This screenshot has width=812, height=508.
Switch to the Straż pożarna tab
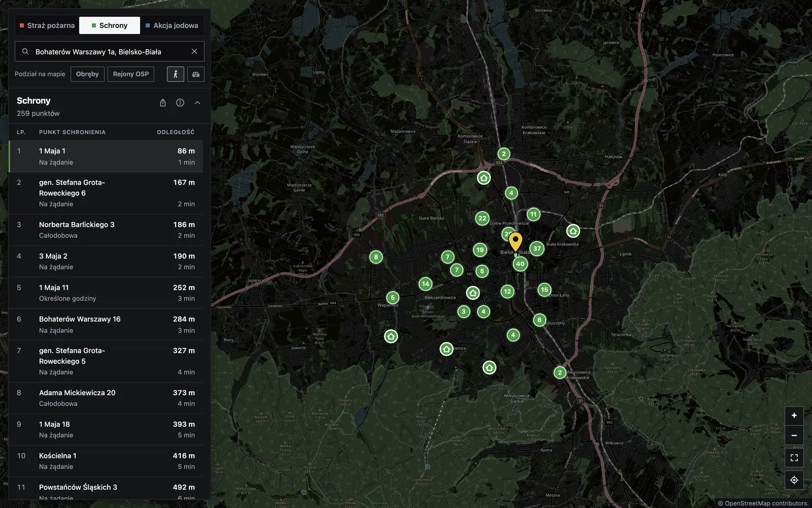(x=47, y=25)
